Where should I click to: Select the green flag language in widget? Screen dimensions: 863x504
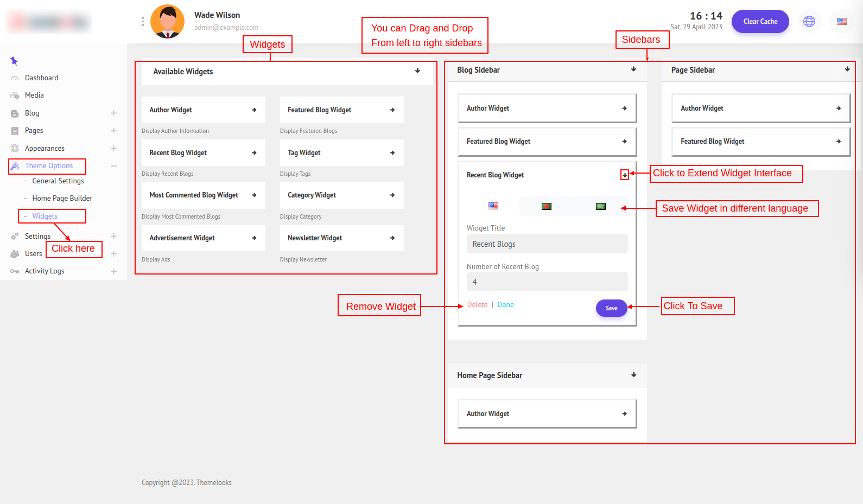[x=600, y=207]
